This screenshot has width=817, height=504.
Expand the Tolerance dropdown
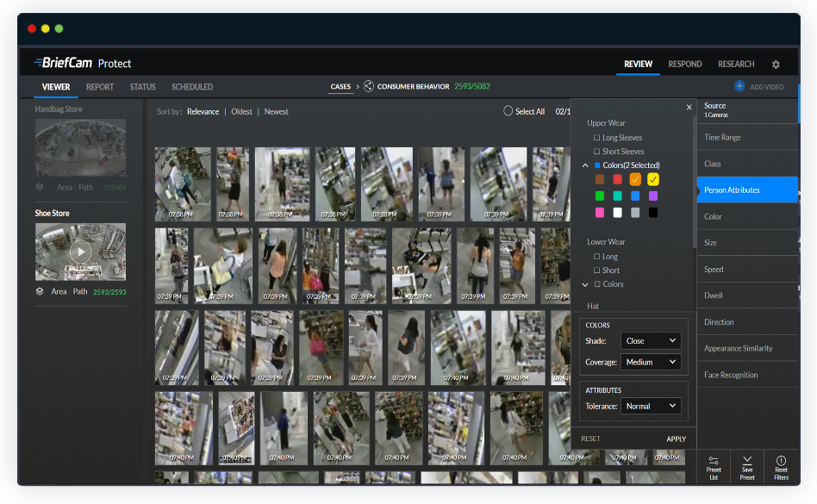(x=651, y=406)
